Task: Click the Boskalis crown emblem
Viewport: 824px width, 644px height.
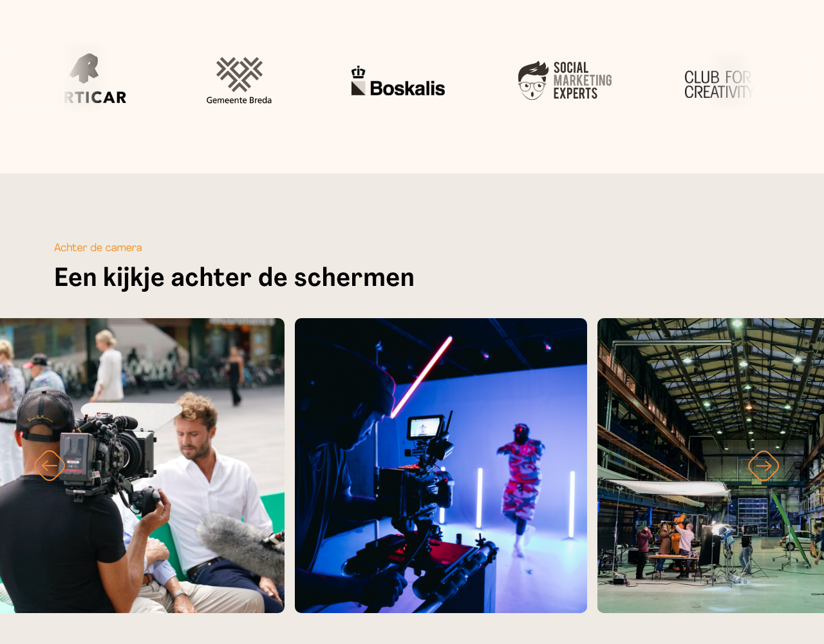Action: 359,72
